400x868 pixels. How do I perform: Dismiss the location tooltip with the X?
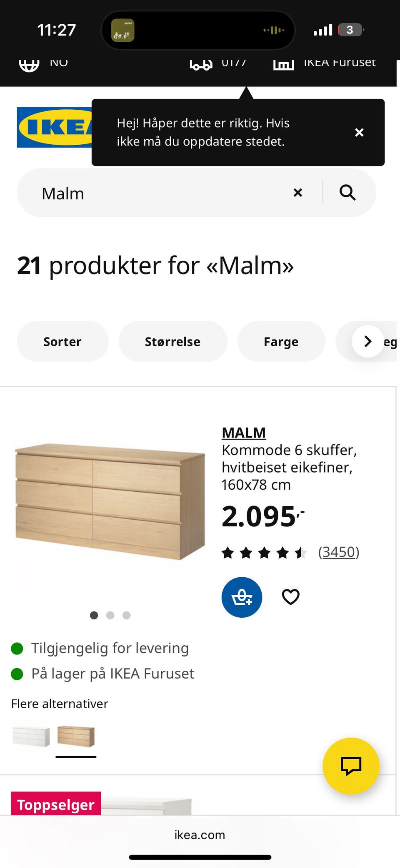coord(359,132)
